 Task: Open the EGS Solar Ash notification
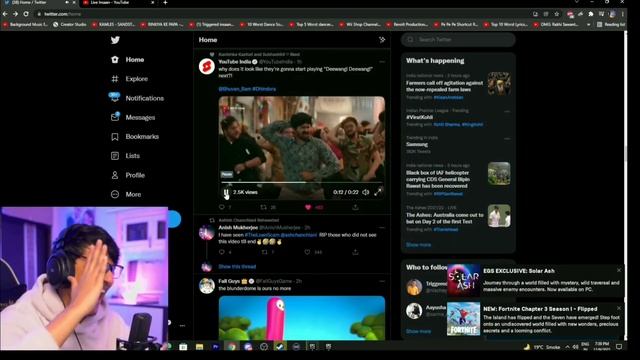pos(535,280)
